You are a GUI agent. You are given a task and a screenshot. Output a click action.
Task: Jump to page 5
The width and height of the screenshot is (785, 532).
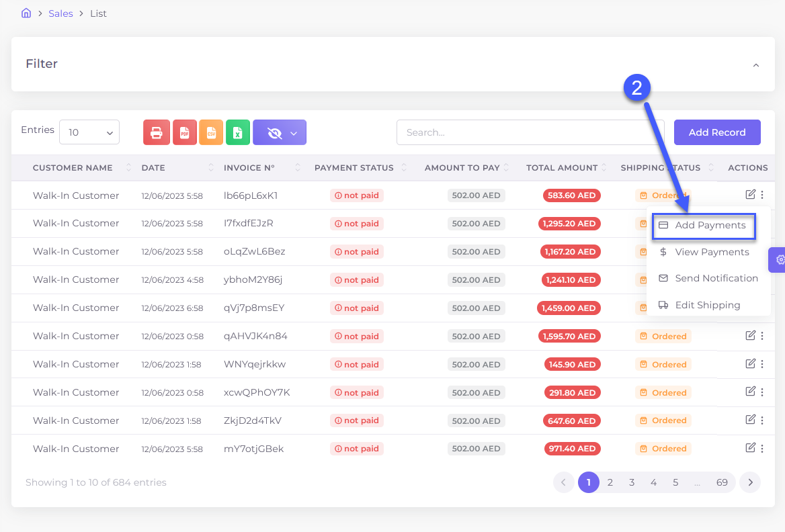pos(675,482)
